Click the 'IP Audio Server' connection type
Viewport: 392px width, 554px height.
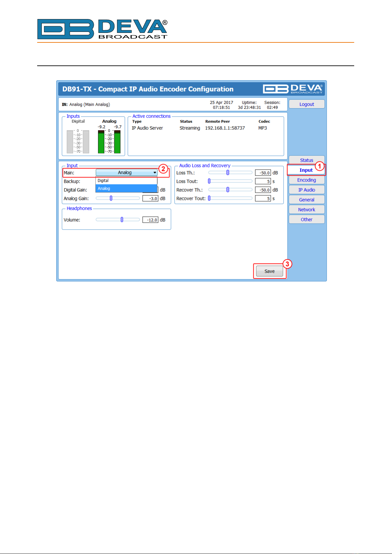(x=147, y=128)
